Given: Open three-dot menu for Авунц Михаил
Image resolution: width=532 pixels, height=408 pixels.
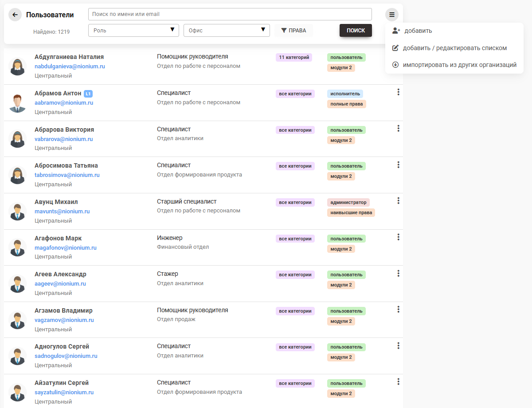Looking at the screenshot, I should (x=399, y=201).
